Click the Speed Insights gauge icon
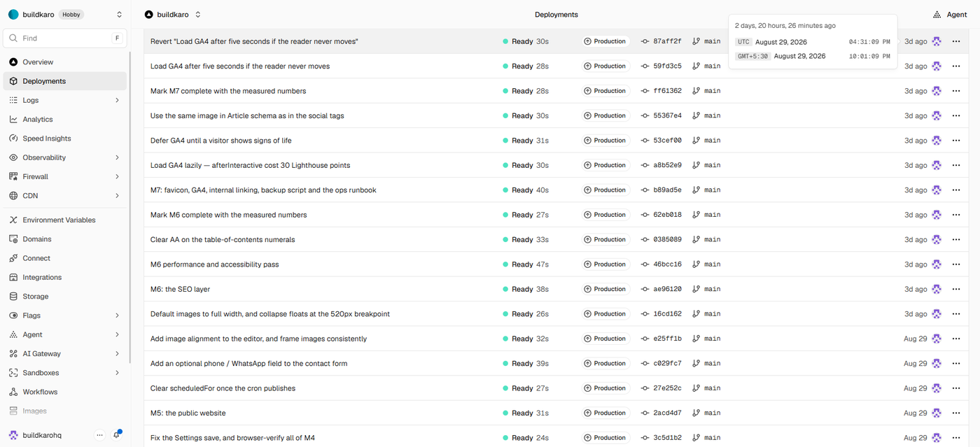The height and width of the screenshot is (447, 980). pos(13,139)
